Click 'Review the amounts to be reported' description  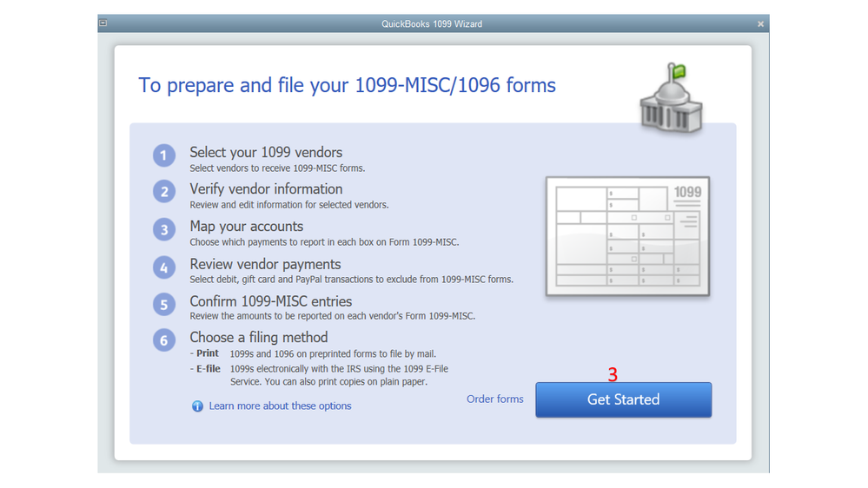332,316
